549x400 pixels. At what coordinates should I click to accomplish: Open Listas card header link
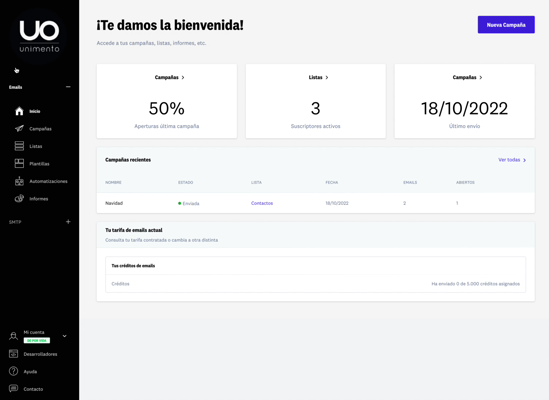(318, 77)
